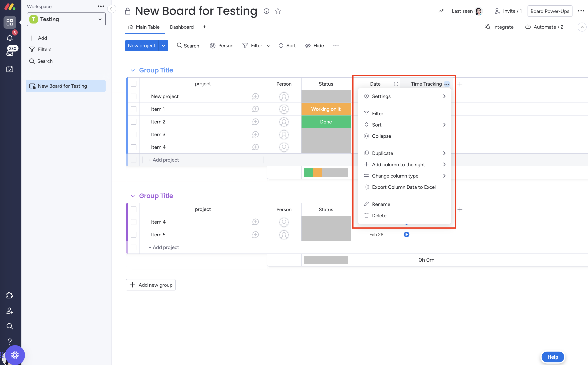The height and width of the screenshot is (365, 588).
Task: Open the inbox icon with 280 badge
Action: click(10, 53)
